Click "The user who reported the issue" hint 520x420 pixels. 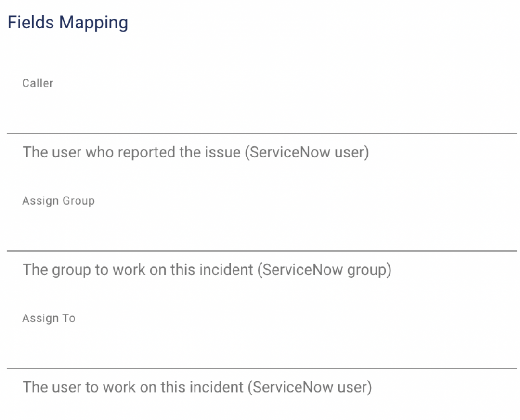click(x=131, y=152)
